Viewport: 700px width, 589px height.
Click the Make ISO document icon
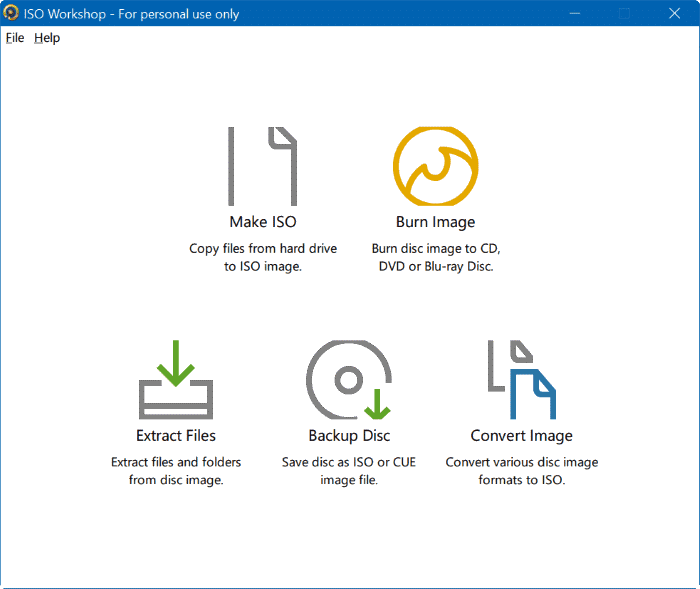tap(262, 166)
